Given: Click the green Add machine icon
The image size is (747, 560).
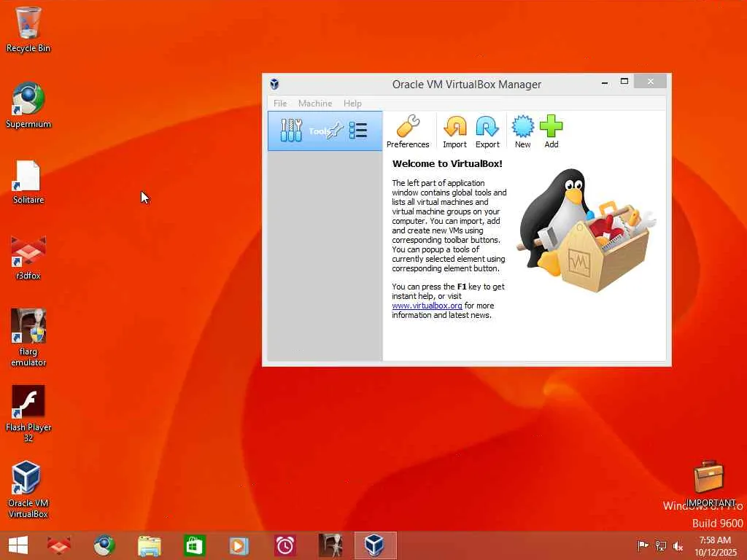Looking at the screenshot, I should point(551,131).
